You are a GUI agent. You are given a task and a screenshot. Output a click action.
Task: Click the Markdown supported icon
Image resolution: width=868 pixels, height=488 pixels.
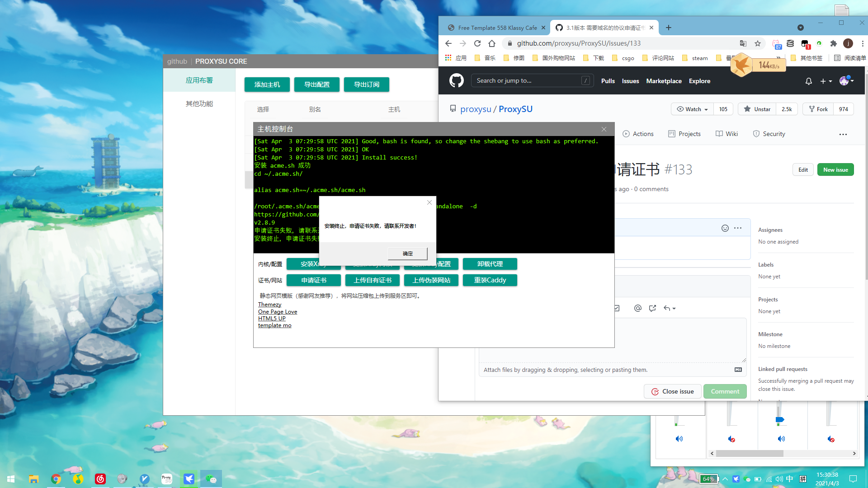coord(738,370)
